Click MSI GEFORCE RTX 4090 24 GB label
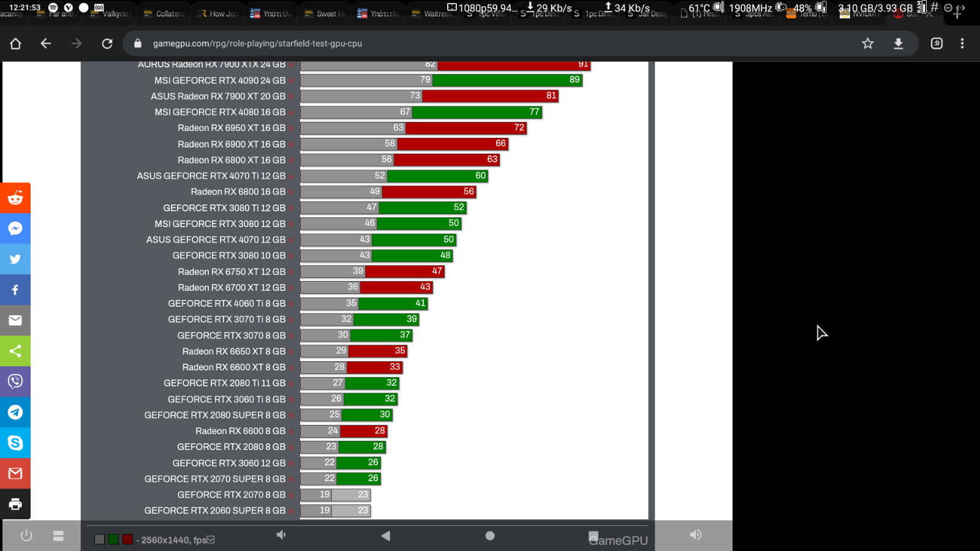This screenshot has width=980, height=551. point(220,80)
